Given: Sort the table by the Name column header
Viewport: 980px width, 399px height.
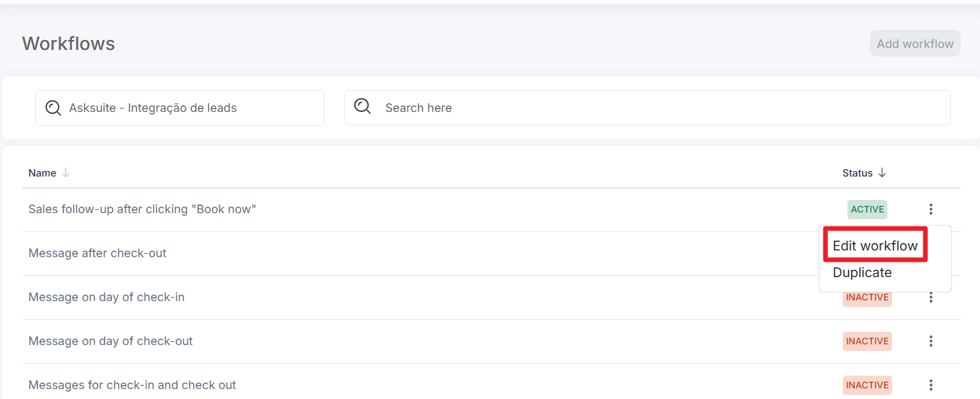Looking at the screenshot, I should click(42, 173).
